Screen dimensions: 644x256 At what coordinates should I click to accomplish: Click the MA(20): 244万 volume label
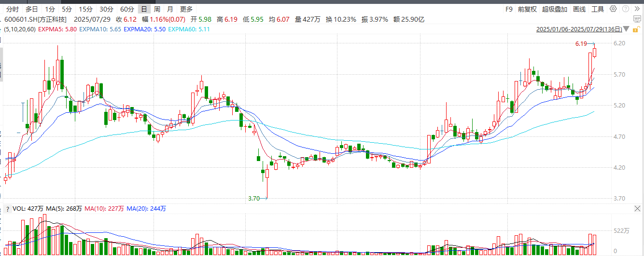147,209
